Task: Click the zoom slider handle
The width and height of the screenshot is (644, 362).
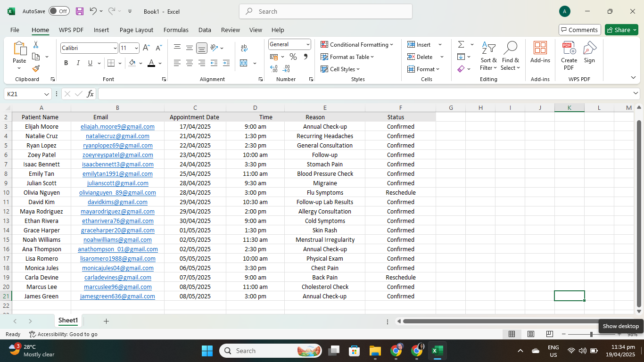Action: [591, 334]
